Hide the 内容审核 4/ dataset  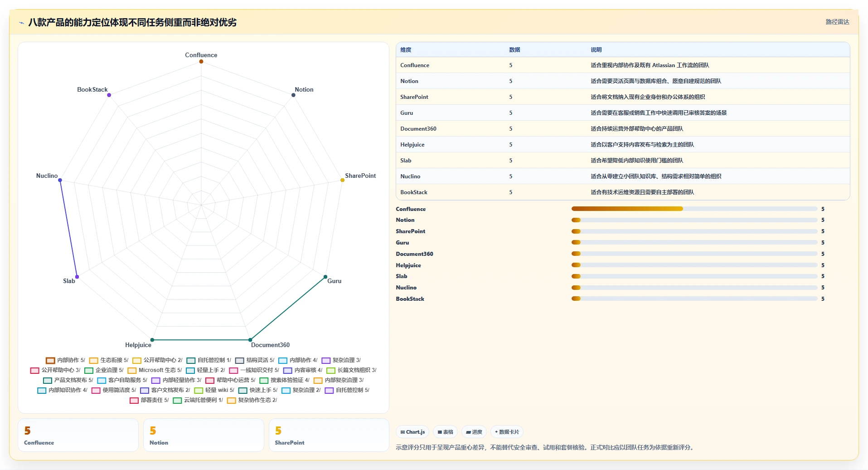coord(303,370)
